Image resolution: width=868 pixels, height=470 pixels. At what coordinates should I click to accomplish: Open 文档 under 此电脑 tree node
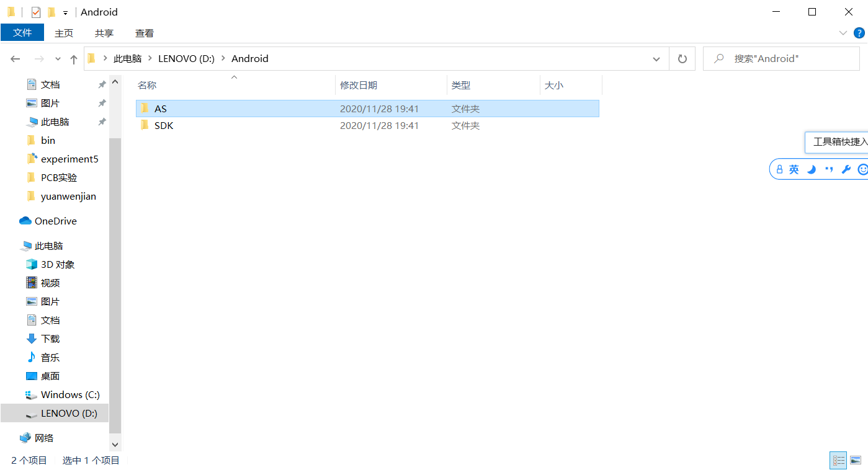click(x=50, y=320)
